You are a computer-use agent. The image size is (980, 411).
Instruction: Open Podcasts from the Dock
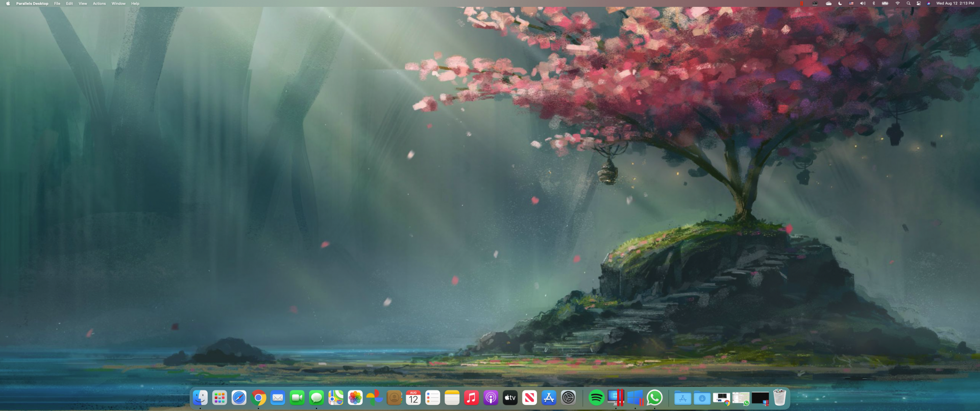[x=490, y=398]
